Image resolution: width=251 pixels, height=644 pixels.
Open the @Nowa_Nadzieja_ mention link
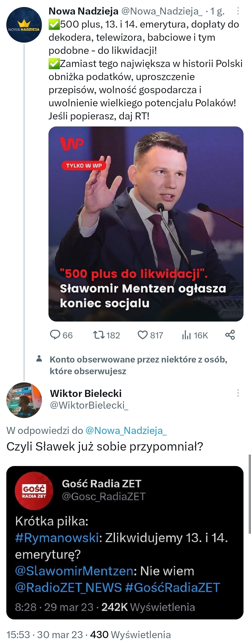(x=126, y=430)
